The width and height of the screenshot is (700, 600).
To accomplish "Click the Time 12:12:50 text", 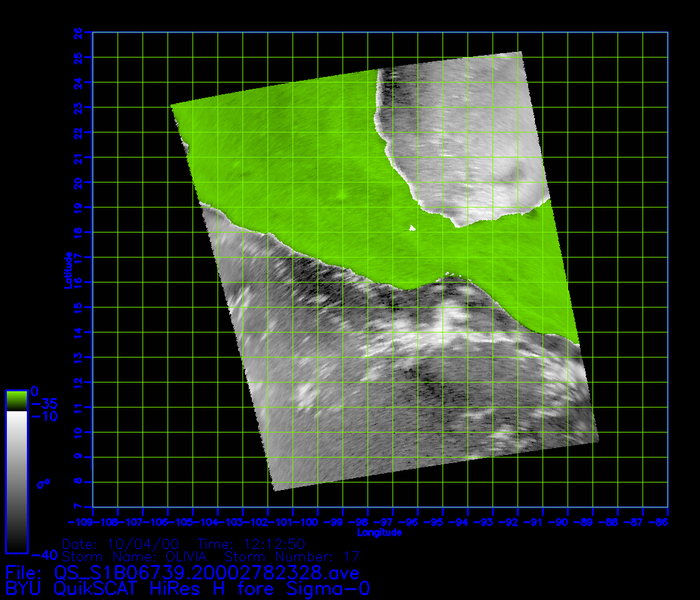I will [251, 543].
